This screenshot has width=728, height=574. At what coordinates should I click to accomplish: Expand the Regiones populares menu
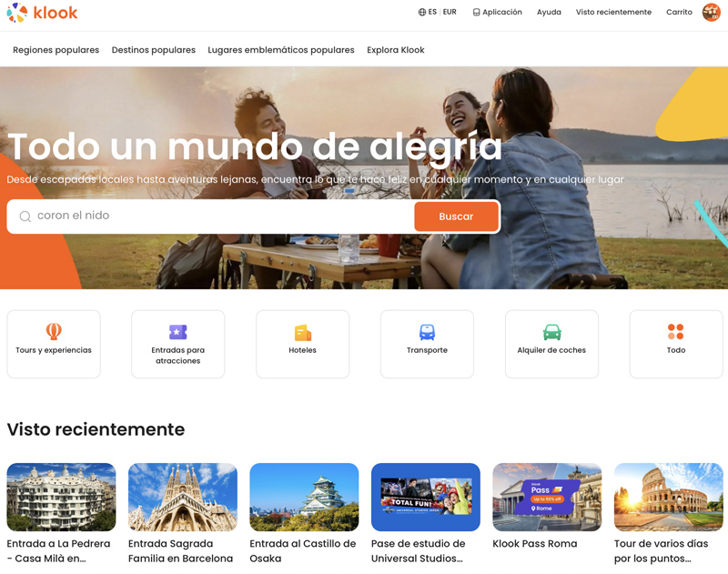pyautogui.click(x=56, y=50)
